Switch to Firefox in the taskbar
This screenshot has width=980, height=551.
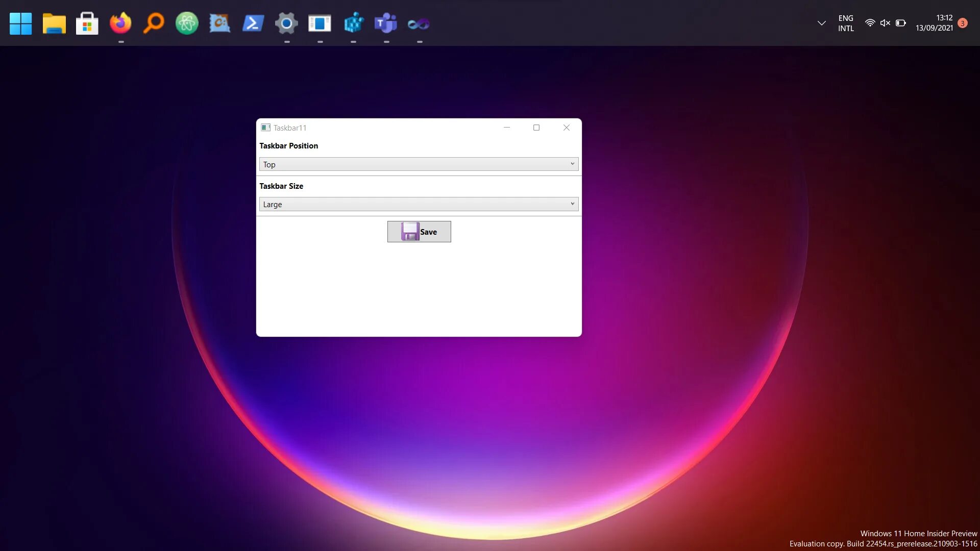(x=120, y=23)
